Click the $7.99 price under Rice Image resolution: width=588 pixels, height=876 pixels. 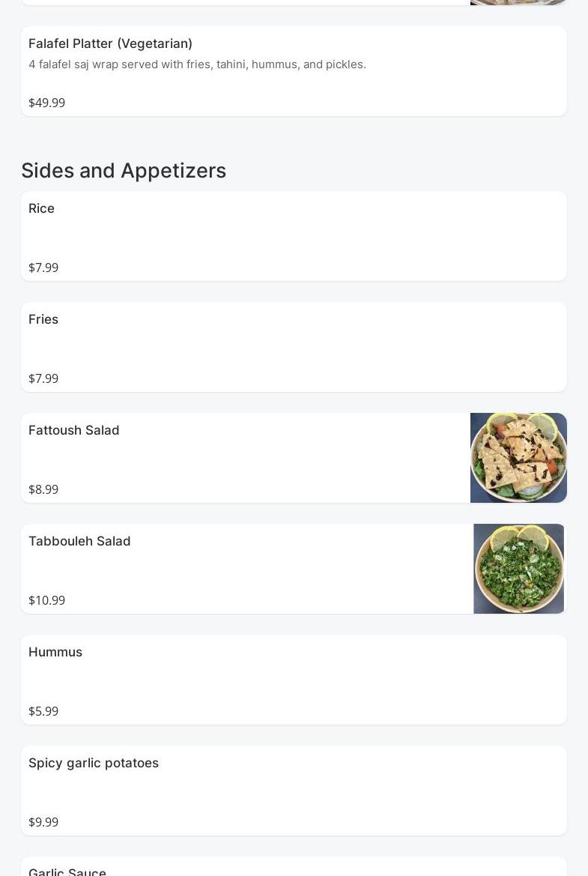point(43,268)
